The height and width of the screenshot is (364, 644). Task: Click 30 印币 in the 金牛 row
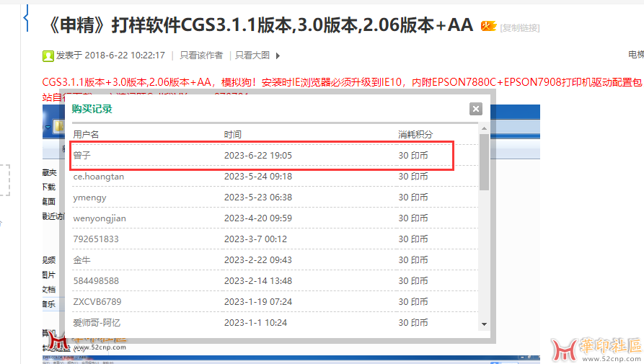[413, 260]
